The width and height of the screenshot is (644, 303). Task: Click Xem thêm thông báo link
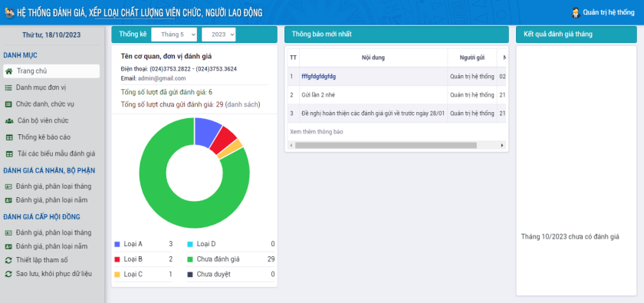316,132
